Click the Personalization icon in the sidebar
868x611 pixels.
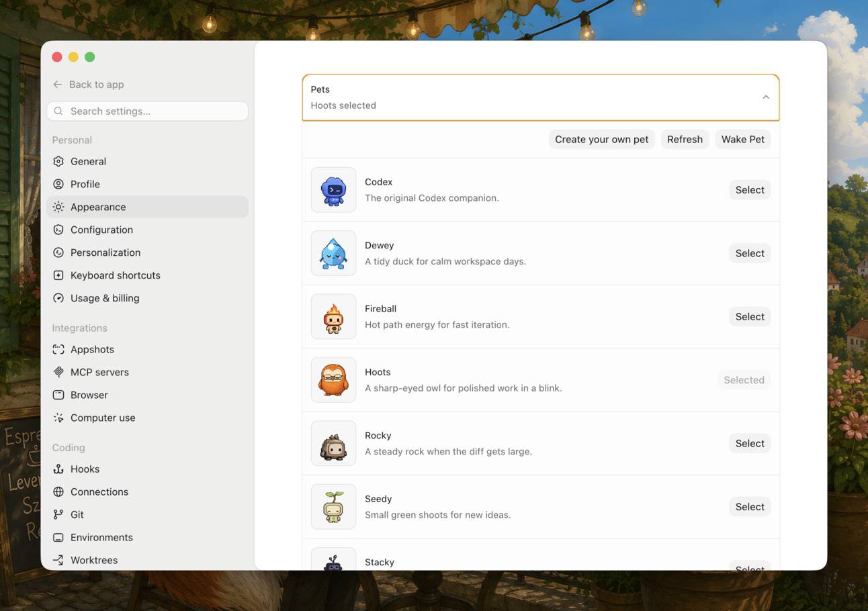pyautogui.click(x=58, y=252)
